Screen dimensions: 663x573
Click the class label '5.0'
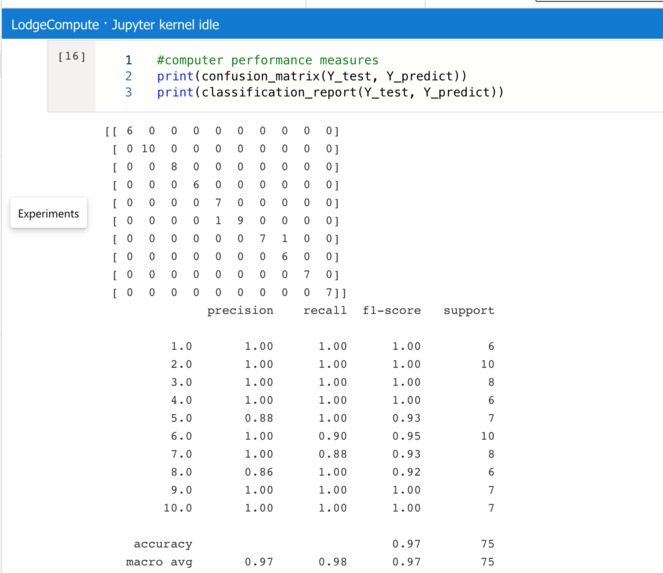point(181,418)
